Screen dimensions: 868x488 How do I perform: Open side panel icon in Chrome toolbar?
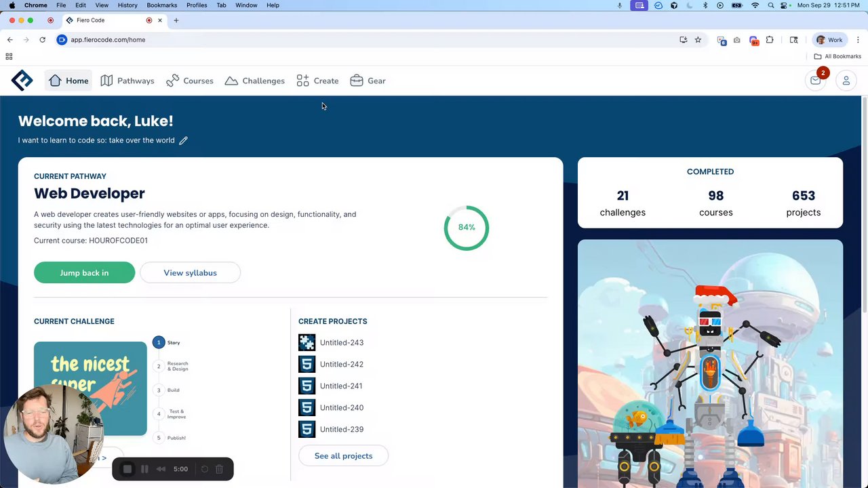coord(794,40)
